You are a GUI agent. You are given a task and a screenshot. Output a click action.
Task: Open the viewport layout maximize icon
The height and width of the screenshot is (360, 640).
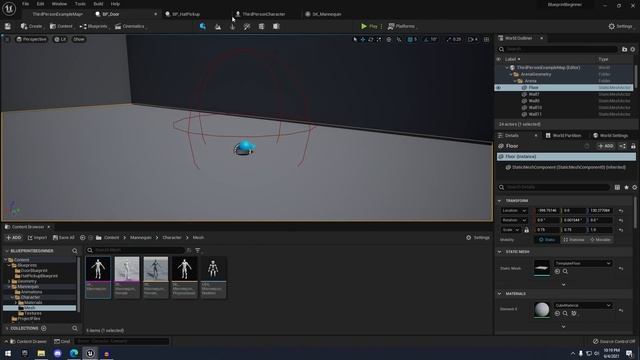(486, 39)
